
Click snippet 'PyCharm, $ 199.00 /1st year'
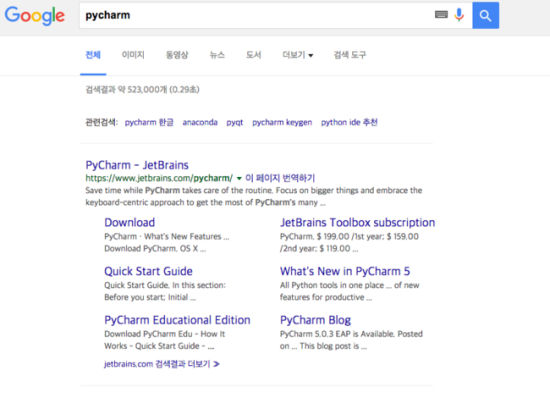pyautogui.click(x=332, y=237)
